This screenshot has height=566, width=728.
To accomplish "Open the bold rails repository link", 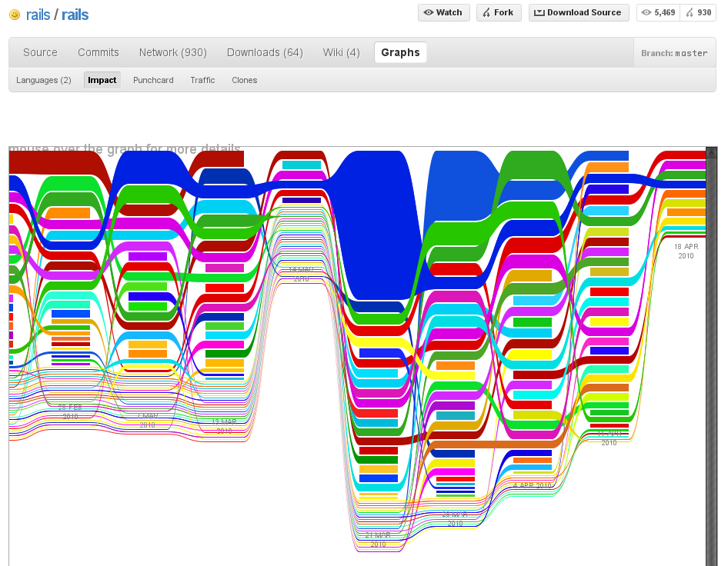I will [75, 15].
